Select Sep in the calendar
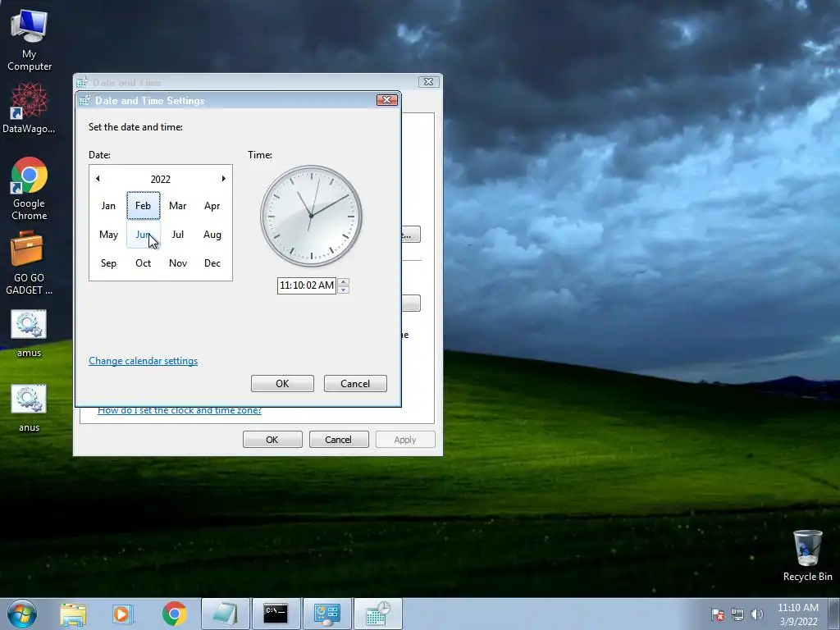Screen dimensions: 840x630 coord(108,263)
